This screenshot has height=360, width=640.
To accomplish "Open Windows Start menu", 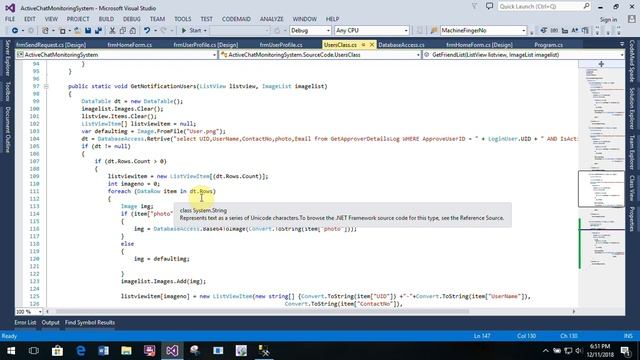I will coord(11,351).
